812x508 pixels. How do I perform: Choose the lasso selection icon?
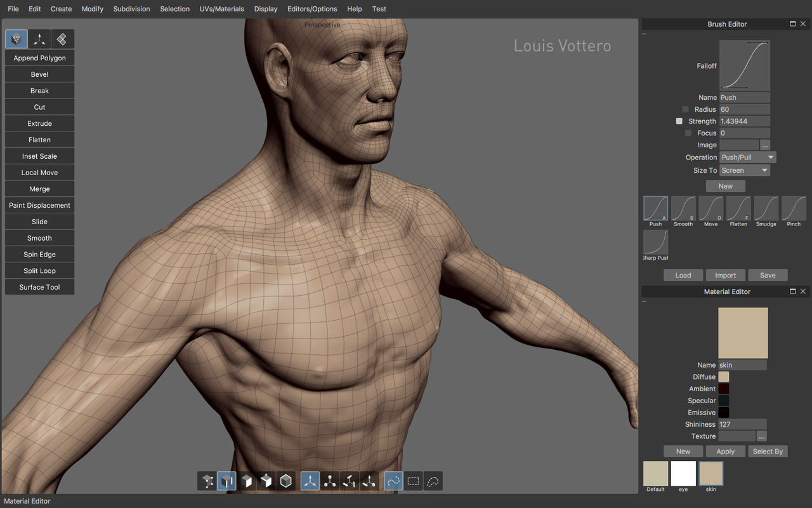[x=433, y=481]
